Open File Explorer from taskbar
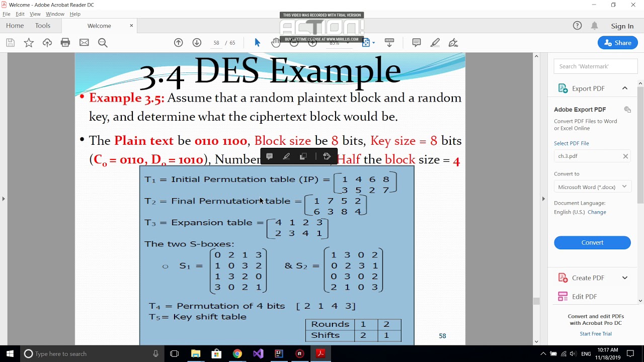 click(196, 353)
